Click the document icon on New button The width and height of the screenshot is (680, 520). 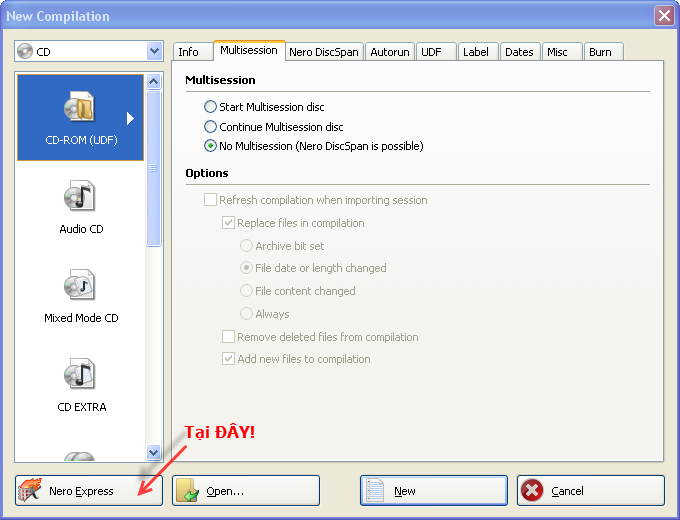375,490
